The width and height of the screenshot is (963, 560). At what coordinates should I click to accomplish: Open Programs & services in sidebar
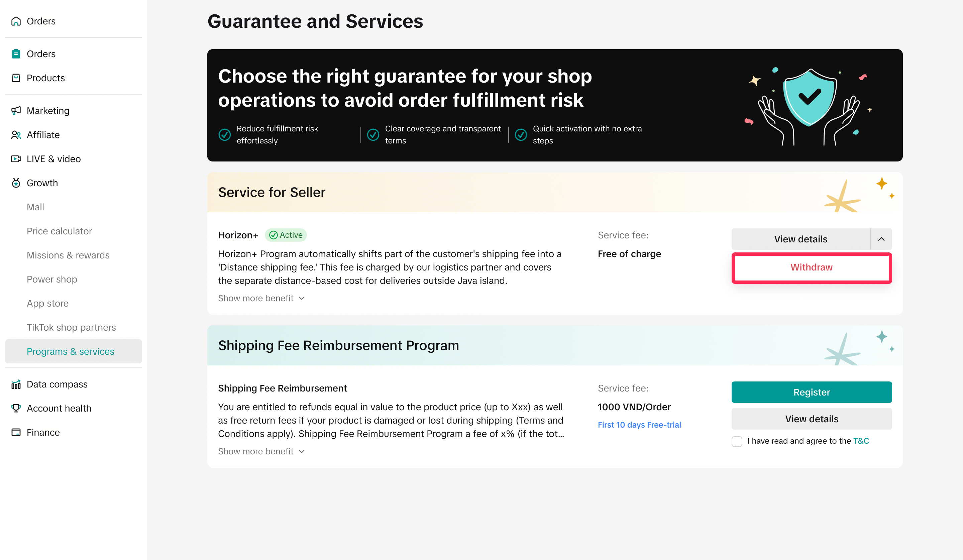[x=70, y=351]
